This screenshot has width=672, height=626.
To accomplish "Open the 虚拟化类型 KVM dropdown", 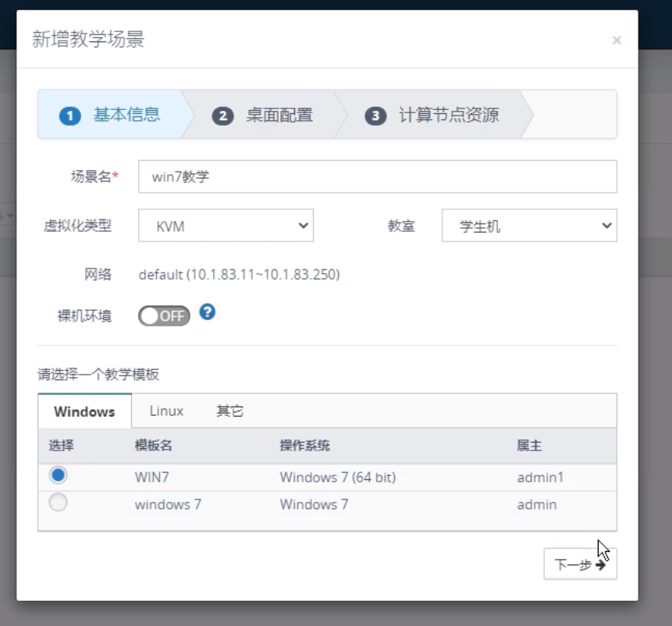I will coord(226,226).
